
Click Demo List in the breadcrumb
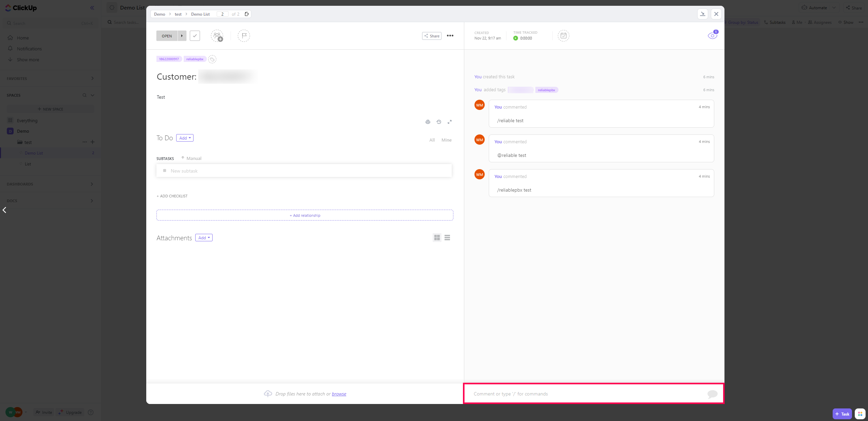click(x=200, y=14)
